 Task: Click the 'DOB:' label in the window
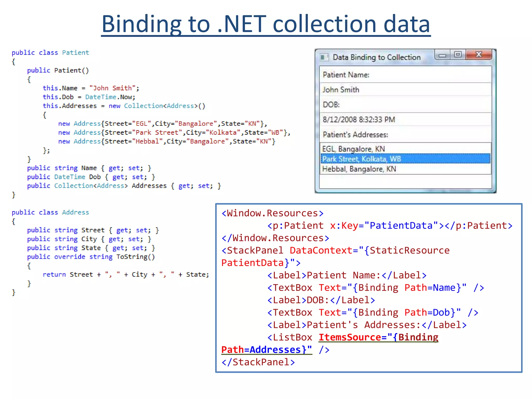point(331,105)
